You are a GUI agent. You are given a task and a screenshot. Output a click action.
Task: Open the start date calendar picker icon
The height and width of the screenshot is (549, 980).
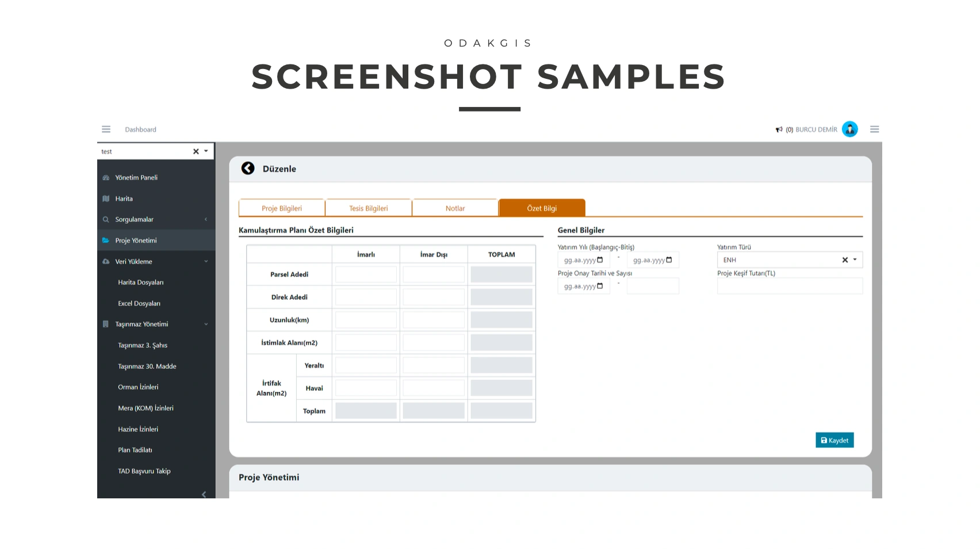coord(600,260)
